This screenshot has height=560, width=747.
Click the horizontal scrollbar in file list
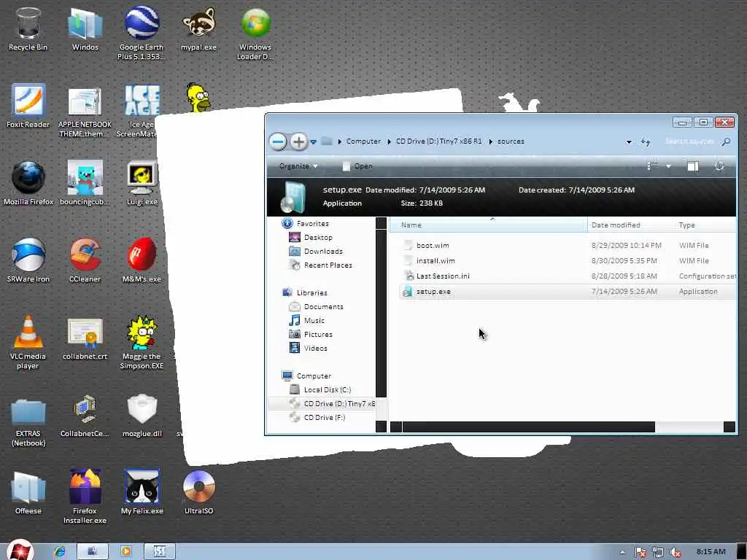pos(528,427)
